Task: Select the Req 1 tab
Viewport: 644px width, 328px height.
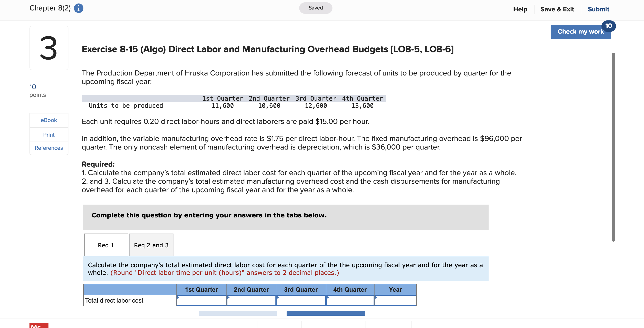Action: [106, 245]
